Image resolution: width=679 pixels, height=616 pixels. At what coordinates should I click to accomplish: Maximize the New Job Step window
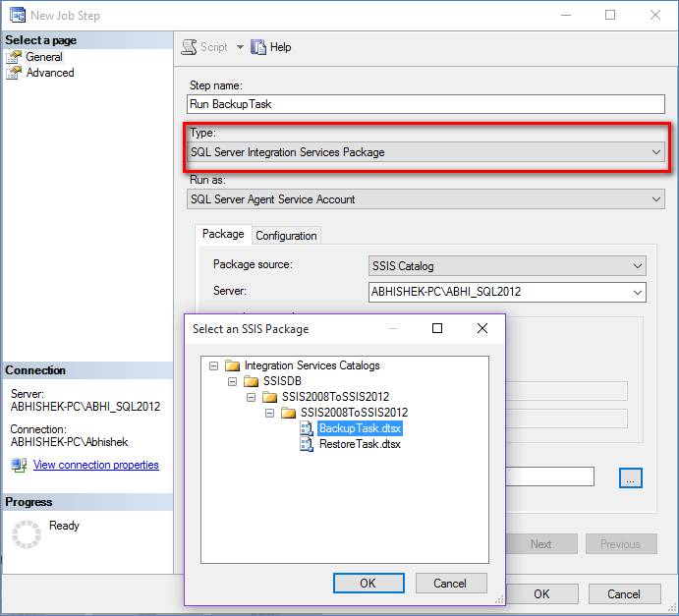[610, 15]
